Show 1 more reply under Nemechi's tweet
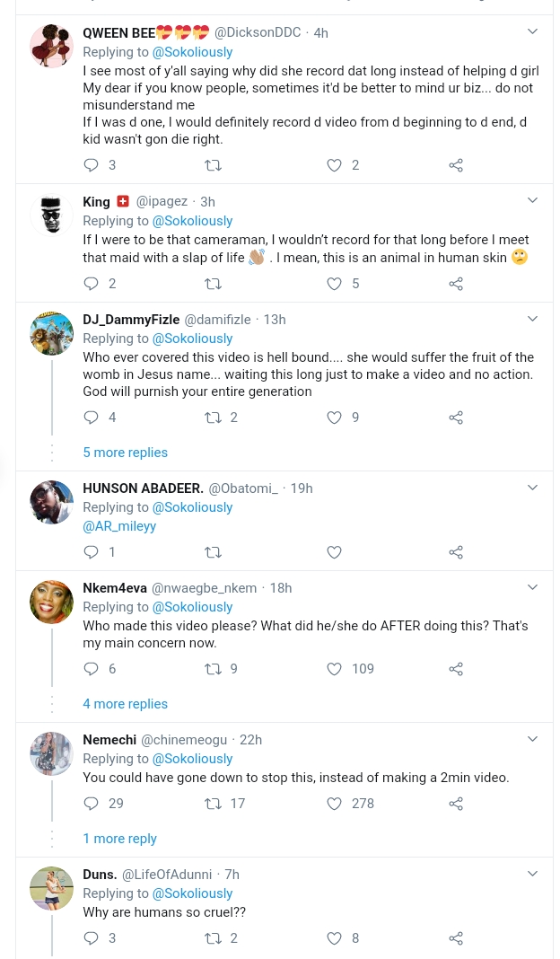Viewport: 560px width, 959px height. 119,839
